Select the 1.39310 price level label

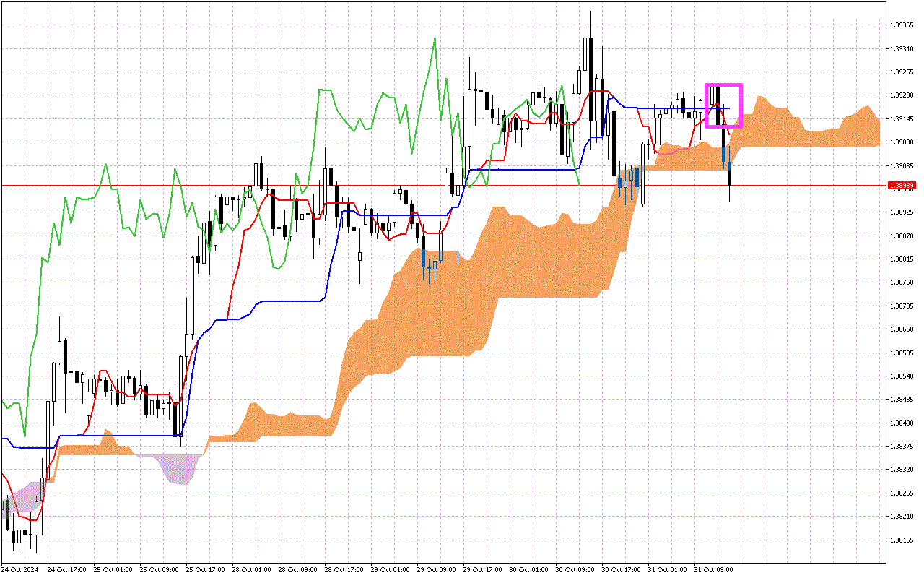(902, 48)
